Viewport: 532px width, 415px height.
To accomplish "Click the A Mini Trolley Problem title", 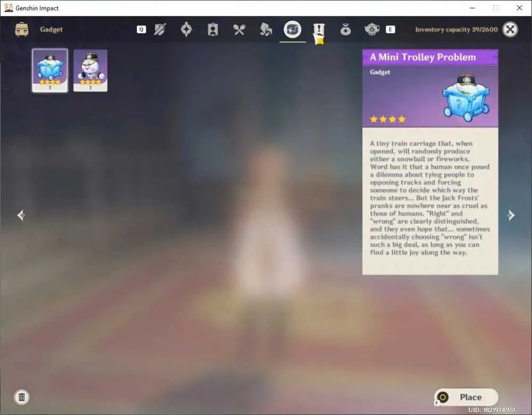I will pyautogui.click(x=423, y=57).
